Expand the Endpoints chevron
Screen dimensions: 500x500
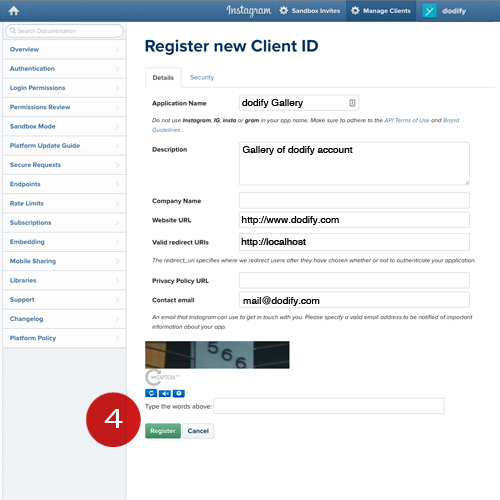(x=117, y=184)
